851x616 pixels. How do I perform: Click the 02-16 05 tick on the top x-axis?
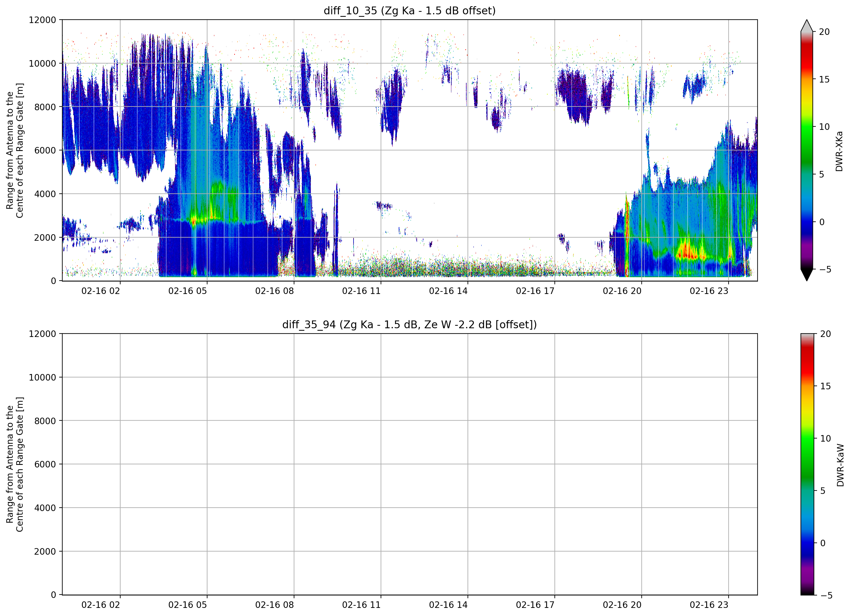click(188, 291)
